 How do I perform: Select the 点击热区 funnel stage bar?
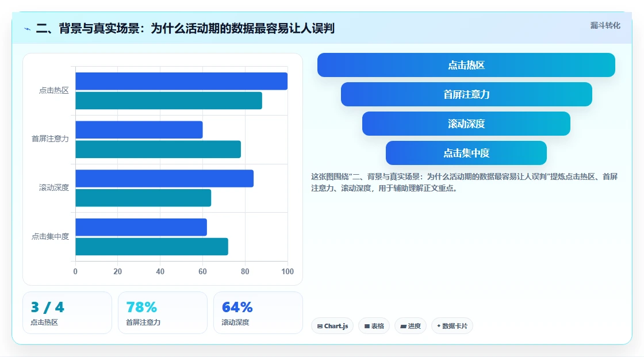coord(466,65)
